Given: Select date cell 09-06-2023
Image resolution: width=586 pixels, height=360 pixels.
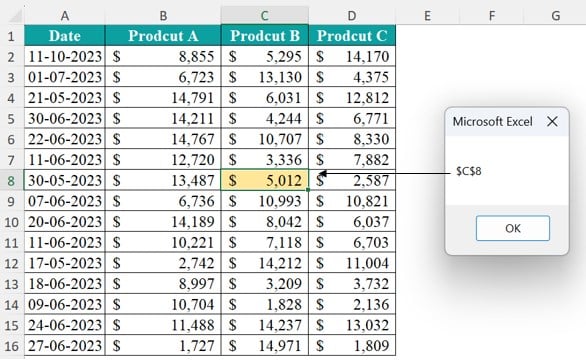Looking at the screenshot, I should [65, 304].
